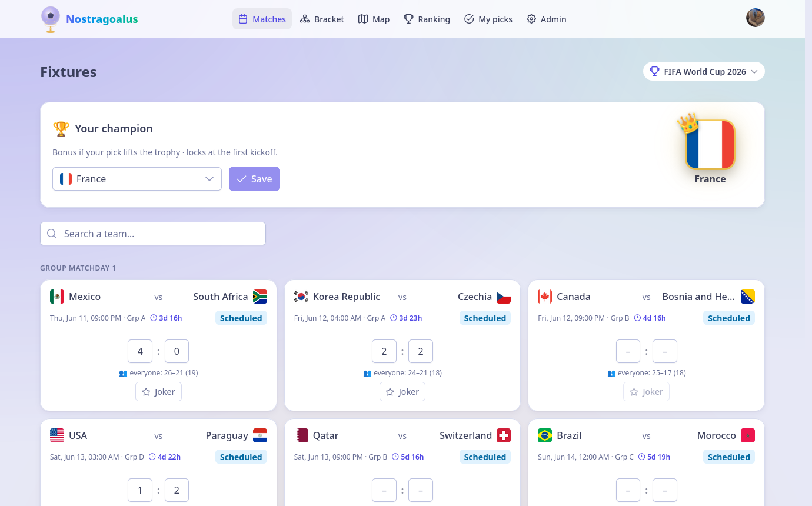Click the GROUP MATCHDAY 1 heading
The height and width of the screenshot is (506, 812).
(x=78, y=268)
